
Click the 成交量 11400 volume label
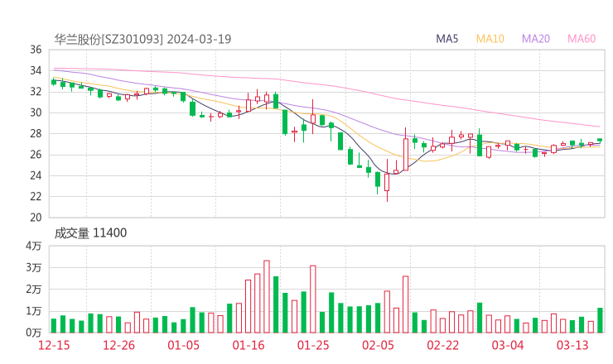point(90,232)
